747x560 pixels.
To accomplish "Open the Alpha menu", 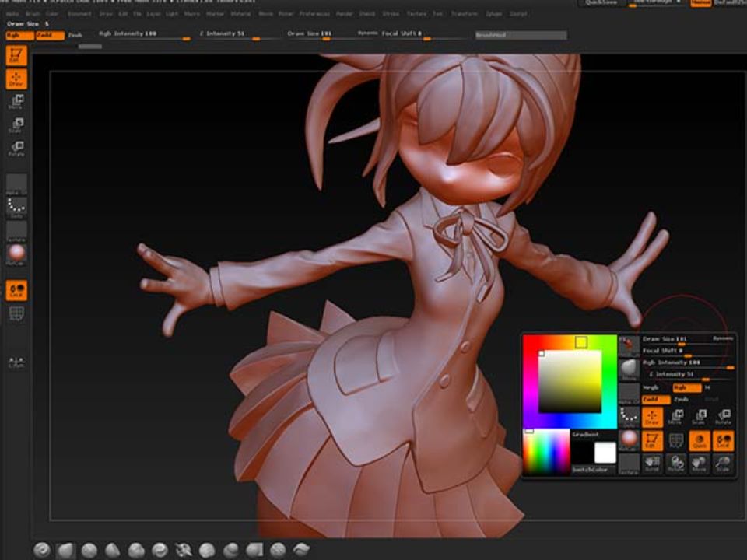I will pos(13,14).
